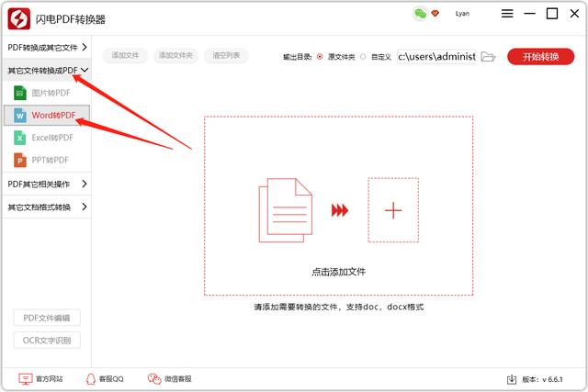Open the output folder browse icon
Screen dimensions: 588x392
(488, 56)
